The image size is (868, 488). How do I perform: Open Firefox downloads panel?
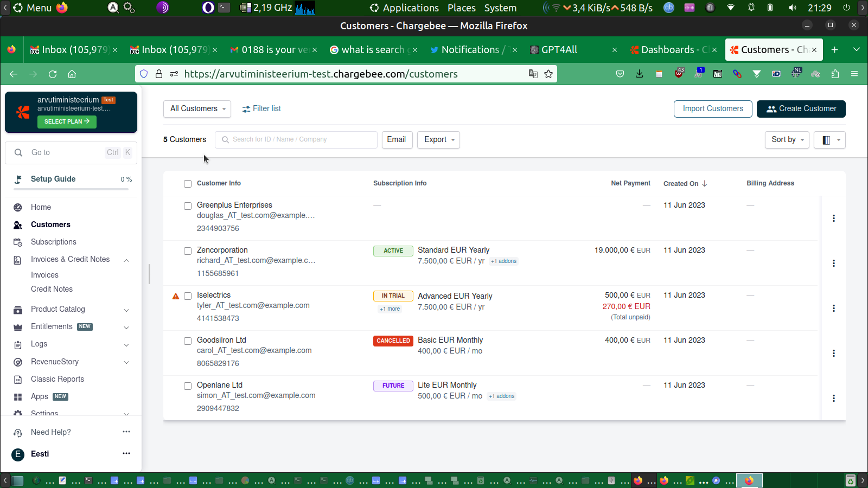tap(640, 74)
